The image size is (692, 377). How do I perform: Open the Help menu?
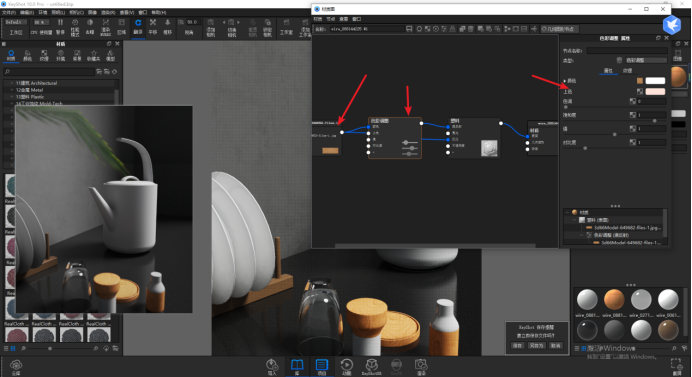pyautogui.click(x=158, y=12)
